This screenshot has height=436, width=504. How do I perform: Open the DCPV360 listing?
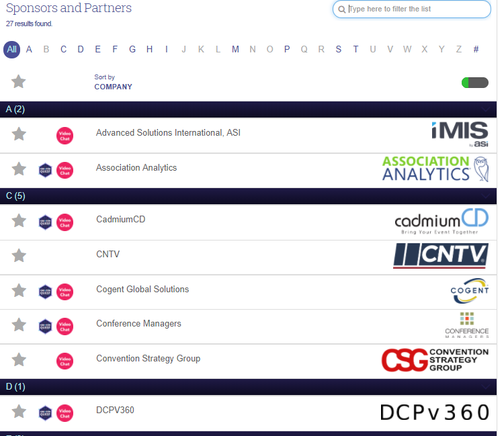(x=115, y=410)
